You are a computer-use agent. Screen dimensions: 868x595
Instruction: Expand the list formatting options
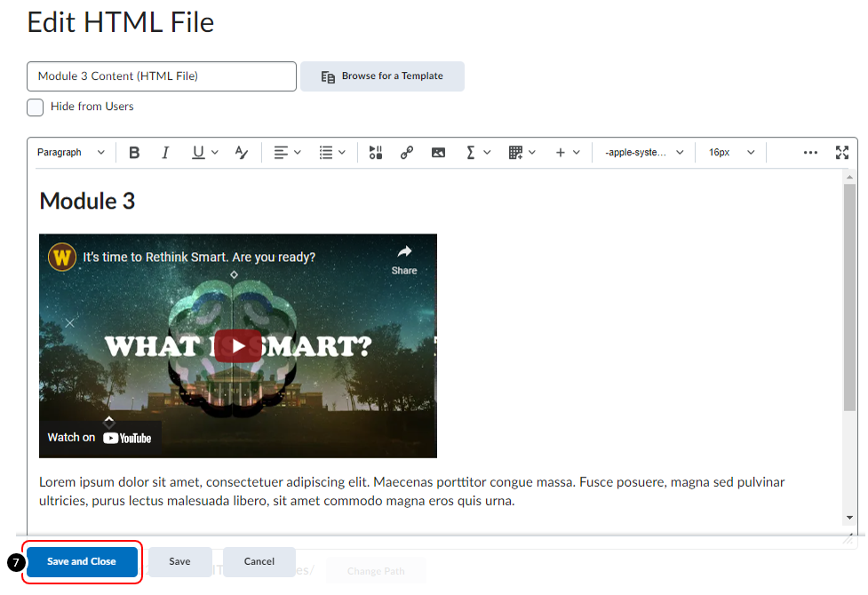point(331,152)
